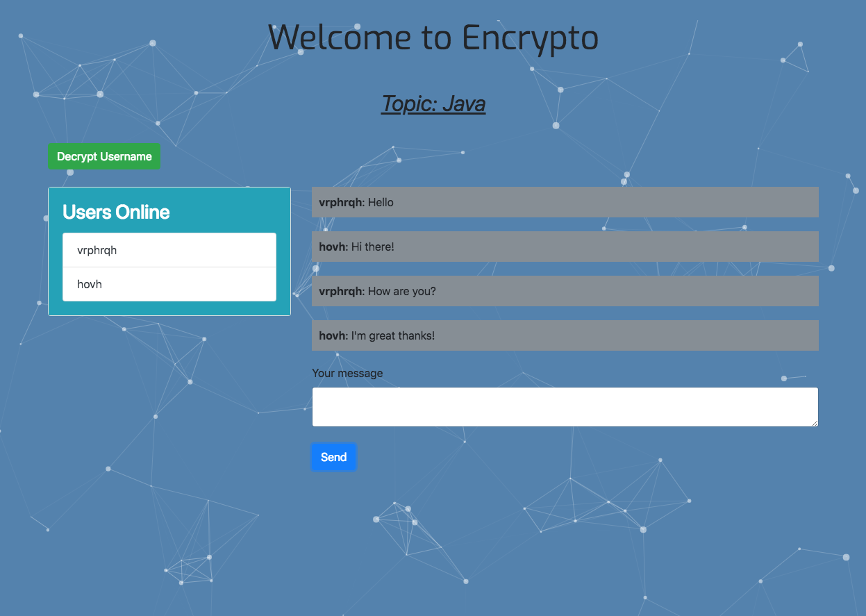Click the bold hovh in I'm great thanks! message
The height and width of the screenshot is (616, 866).
point(331,335)
